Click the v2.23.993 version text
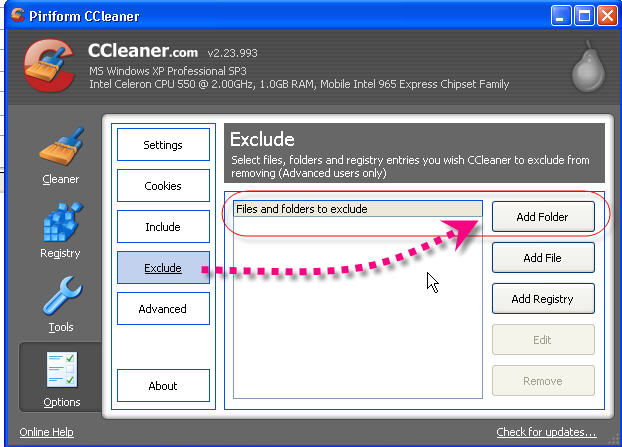The width and height of the screenshot is (622, 447). click(x=232, y=53)
